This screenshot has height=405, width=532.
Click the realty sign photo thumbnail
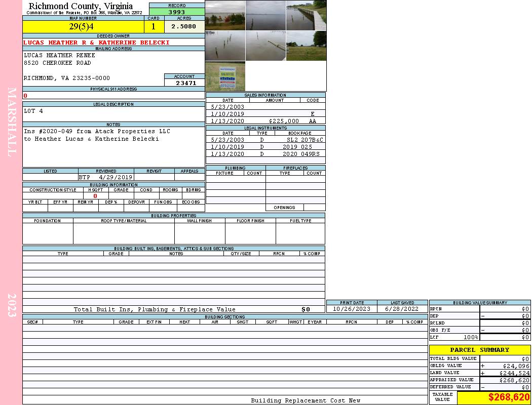(225, 76)
